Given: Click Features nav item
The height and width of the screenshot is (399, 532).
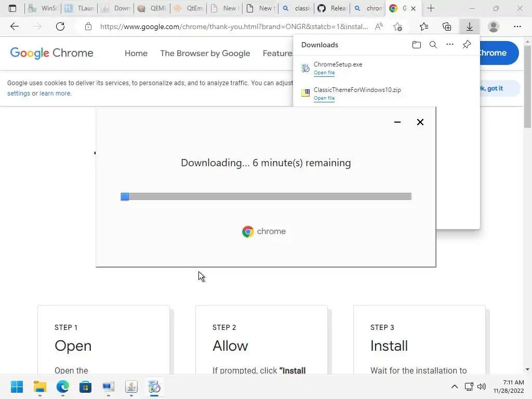Looking at the screenshot, I should click(277, 54).
